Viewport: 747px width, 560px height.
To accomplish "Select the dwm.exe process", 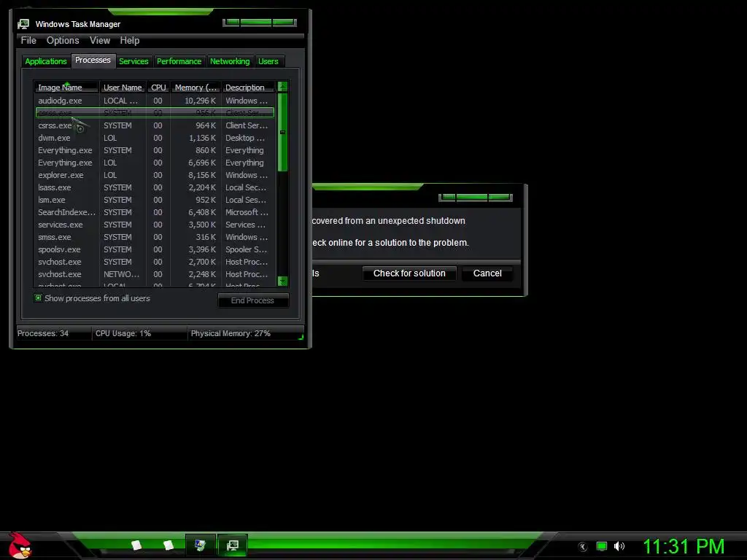I will pyautogui.click(x=155, y=138).
